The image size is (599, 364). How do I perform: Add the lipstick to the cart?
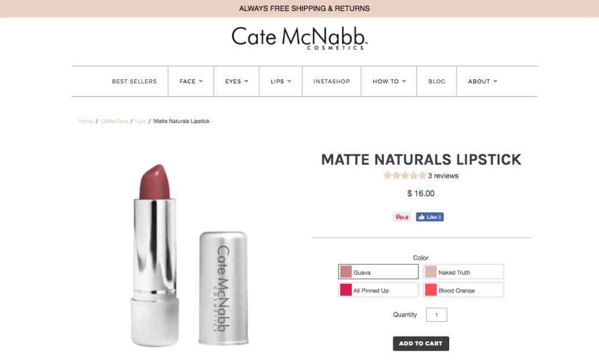pos(421,344)
